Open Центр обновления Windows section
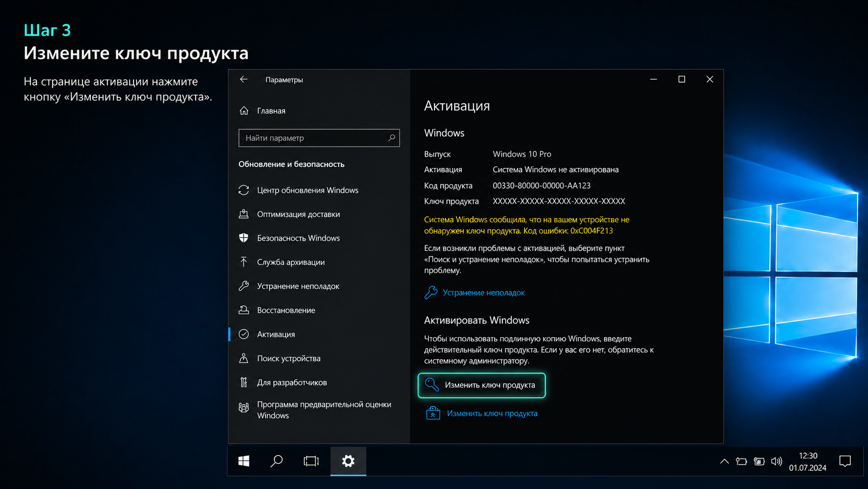The image size is (868, 489). point(307,190)
